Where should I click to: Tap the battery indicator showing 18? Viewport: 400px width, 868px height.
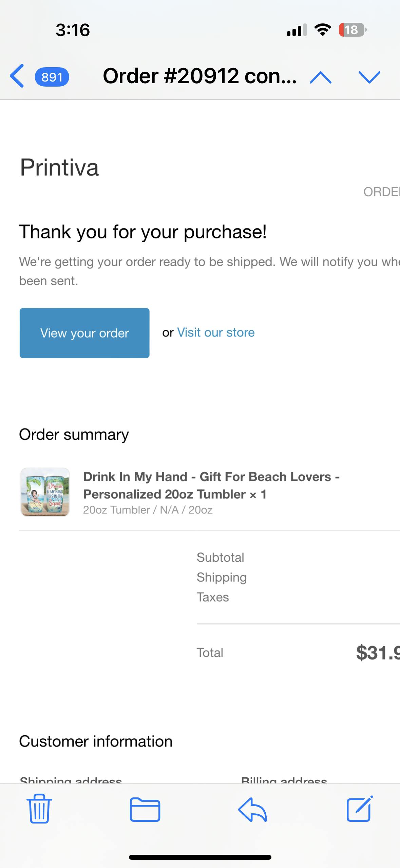(x=352, y=30)
